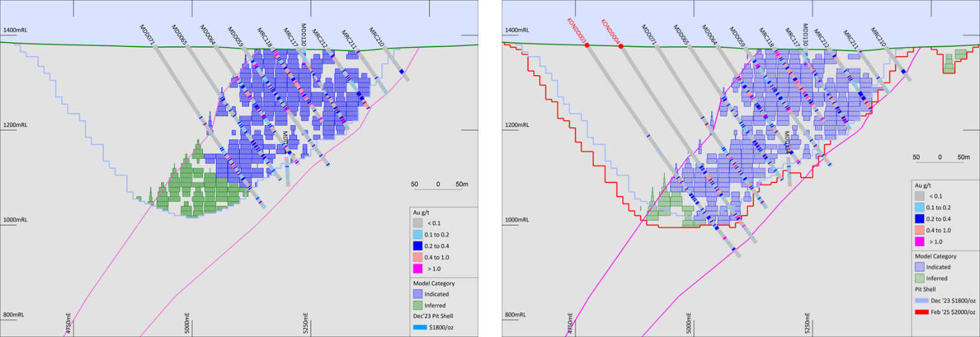The height and width of the screenshot is (337, 980).
Task: Click the blue $1800/oz swatch, left legend
Action: click(x=420, y=328)
